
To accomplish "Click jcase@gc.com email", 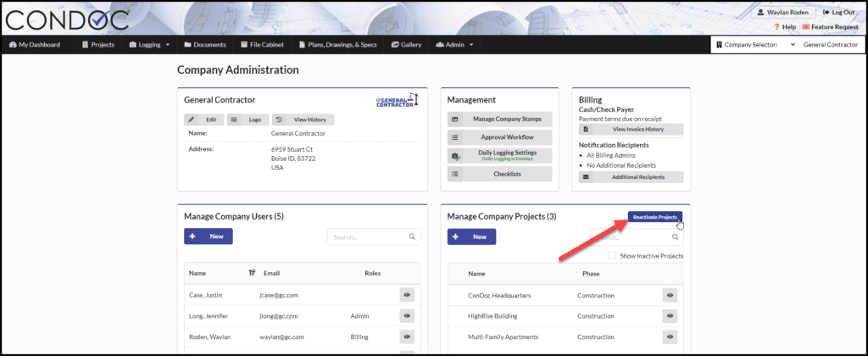I will [x=279, y=295].
